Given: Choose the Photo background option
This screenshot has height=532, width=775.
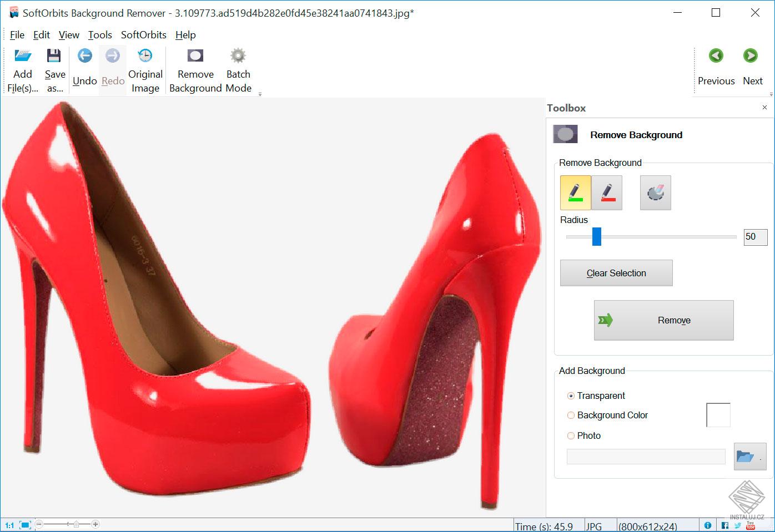Looking at the screenshot, I should (x=571, y=435).
